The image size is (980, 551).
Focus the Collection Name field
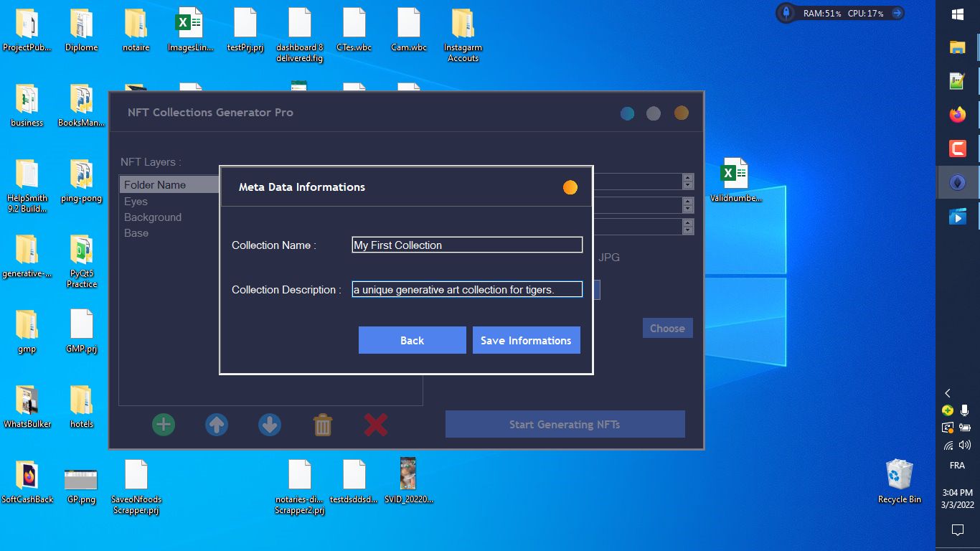point(467,245)
